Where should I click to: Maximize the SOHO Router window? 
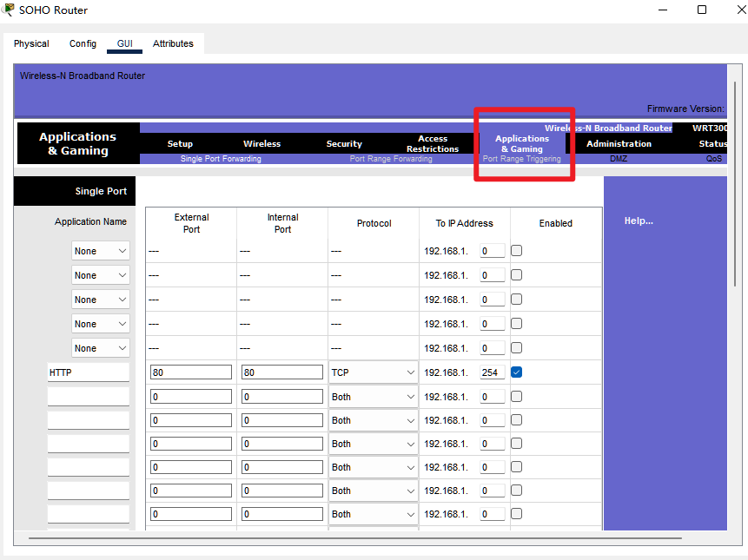(x=702, y=10)
